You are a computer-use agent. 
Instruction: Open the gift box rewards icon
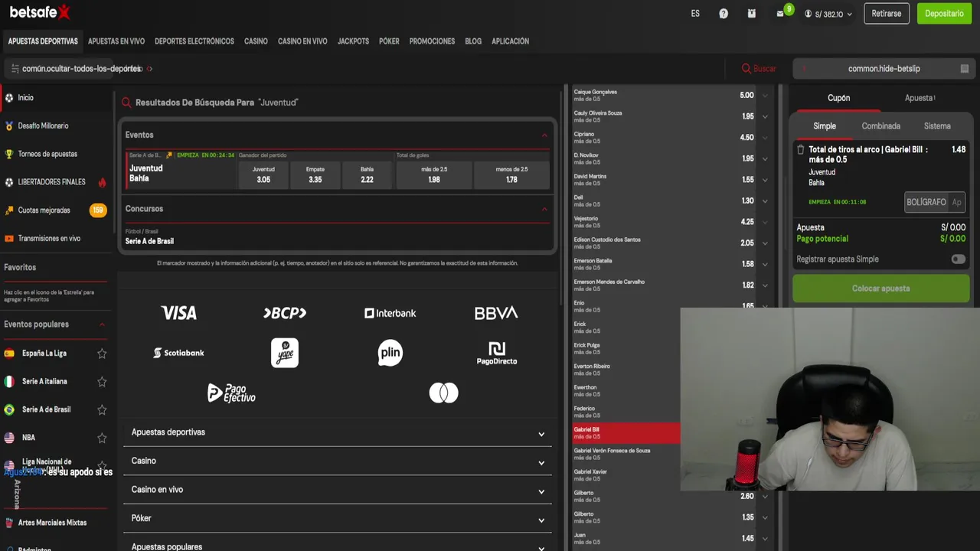pyautogui.click(x=752, y=14)
